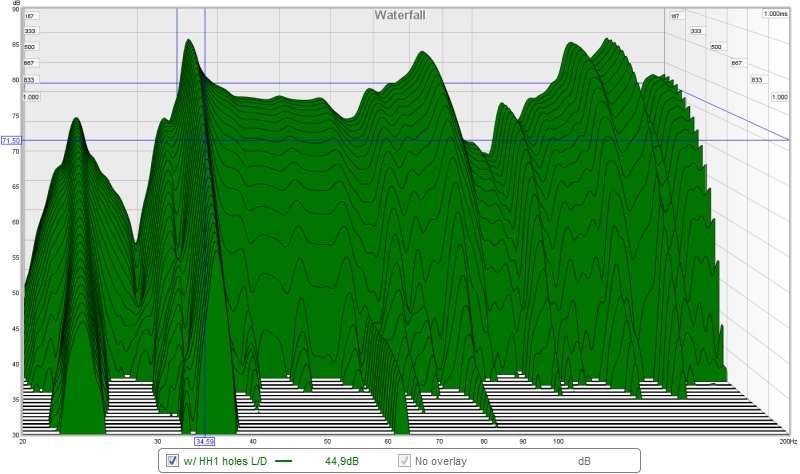This screenshot has width=800, height=474.
Task: Select the 167 time slice marker on right
Action: [675, 16]
